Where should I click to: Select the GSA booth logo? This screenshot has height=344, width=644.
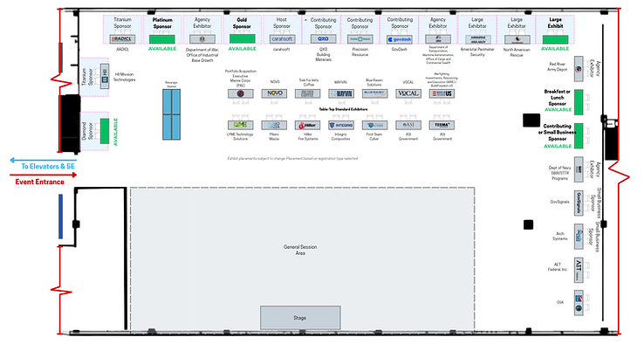pyautogui.click(x=579, y=303)
